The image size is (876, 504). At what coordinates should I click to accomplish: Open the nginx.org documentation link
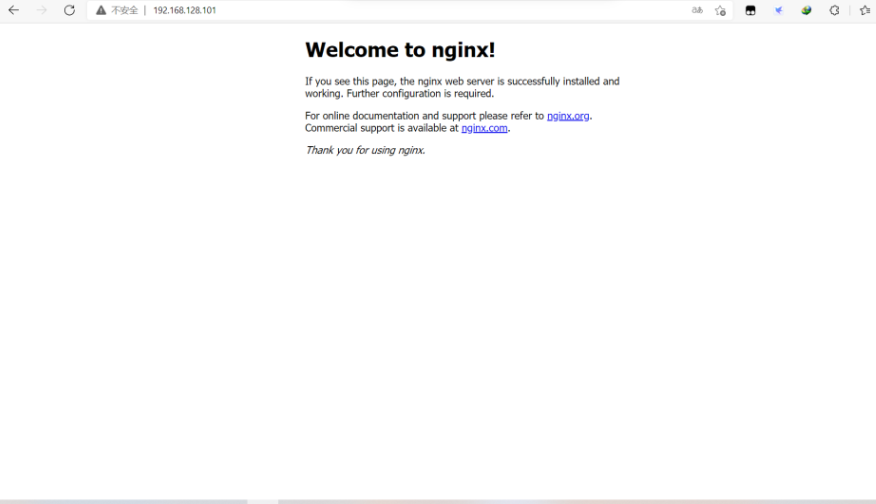point(568,116)
